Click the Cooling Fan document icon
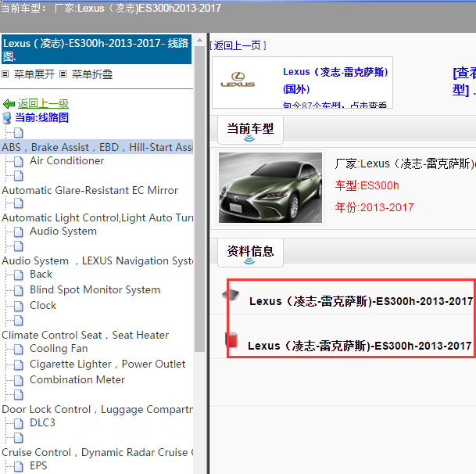The width and height of the screenshot is (476, 474). [19, 349]
